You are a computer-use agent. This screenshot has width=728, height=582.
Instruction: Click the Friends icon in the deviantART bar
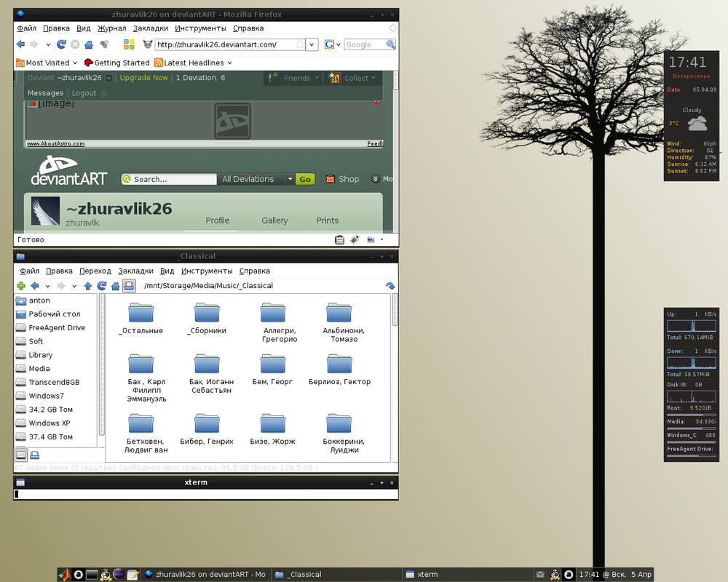point(271,78)
